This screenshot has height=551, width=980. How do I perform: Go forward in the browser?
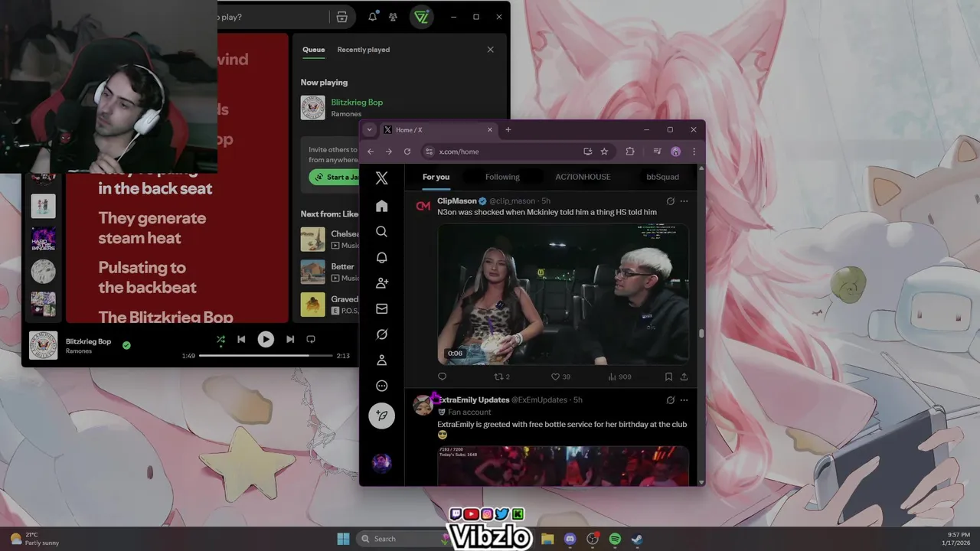[389, 152]
